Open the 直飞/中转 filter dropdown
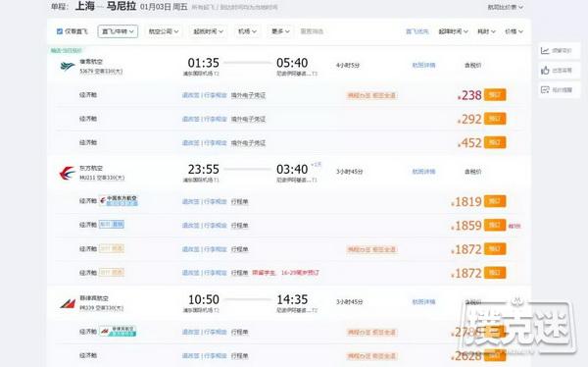The image size is (588, 367). pyautogui.click(x=118, y=31)
